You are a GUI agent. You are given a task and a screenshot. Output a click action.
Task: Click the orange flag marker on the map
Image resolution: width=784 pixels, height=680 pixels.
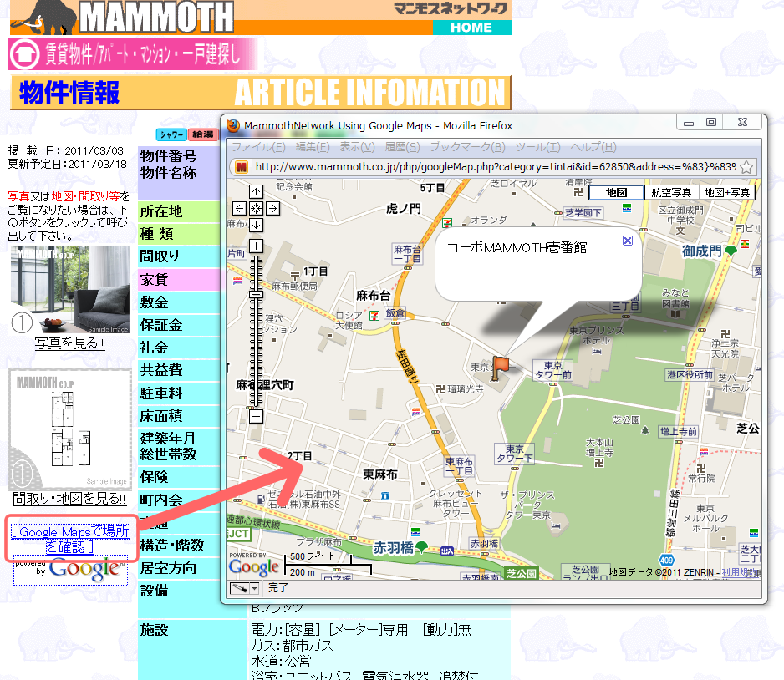[x=500, y=368]
